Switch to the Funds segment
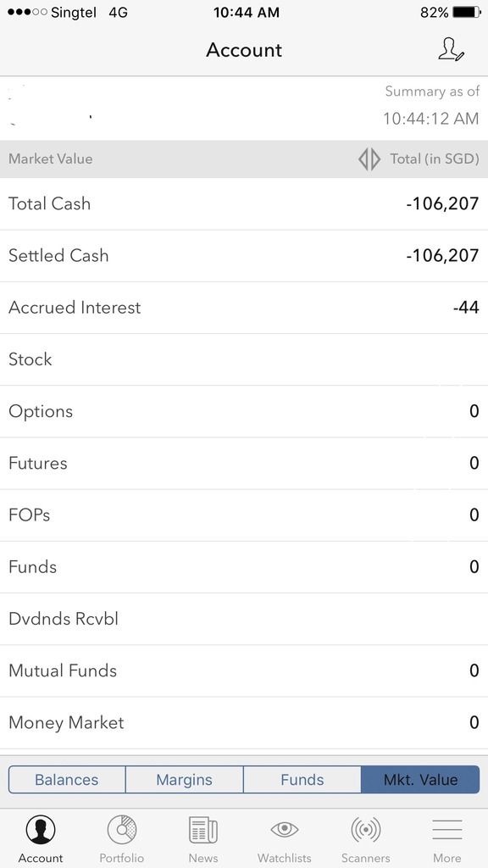This screenshot has width=488, height=868. [302, 780]
